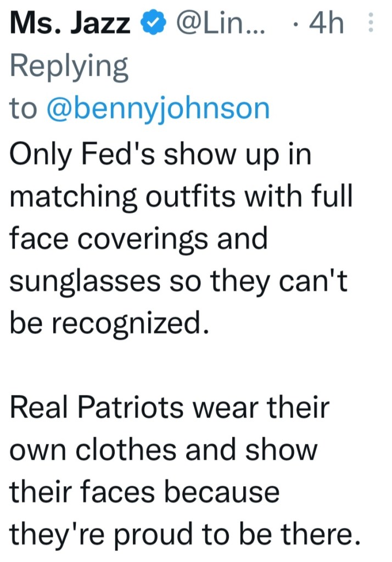Open the 4h timestamp link
392x562 pixels.
(328, 24)
